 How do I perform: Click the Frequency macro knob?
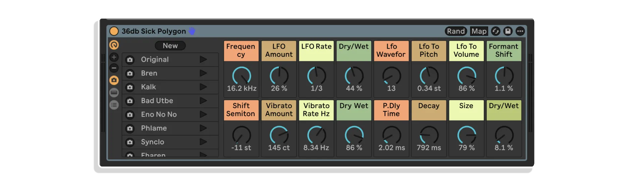tap(241, 76)
